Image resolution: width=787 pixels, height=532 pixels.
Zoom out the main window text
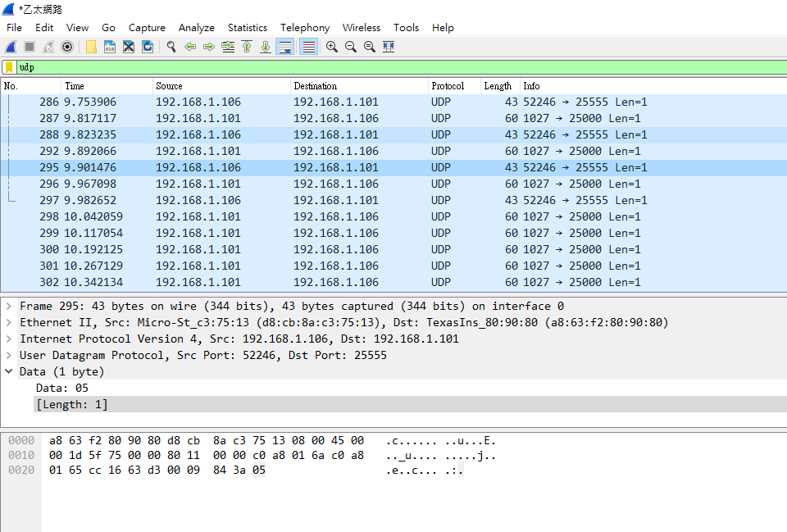click(x=351, y=47)
